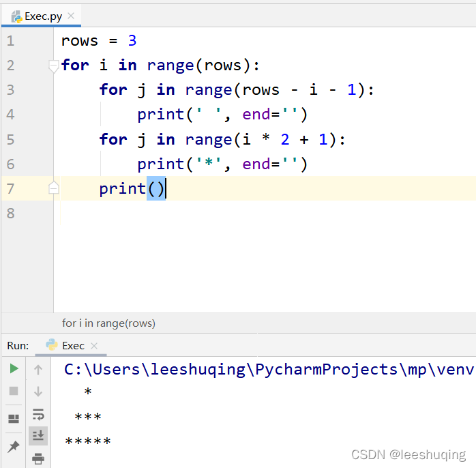Click the single asterisk output row
This screenshot has height=468, width=476.
(x=88, y=392)
